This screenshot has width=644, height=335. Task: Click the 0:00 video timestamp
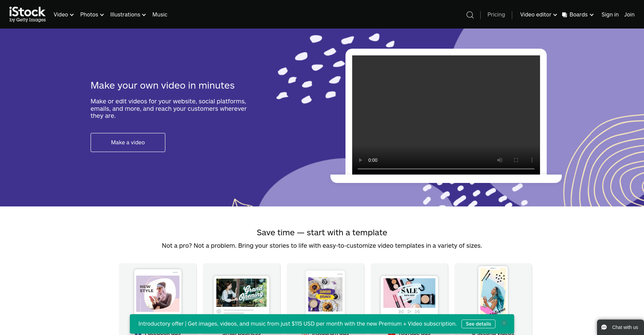pyautogui.click(x=373, y=160)
